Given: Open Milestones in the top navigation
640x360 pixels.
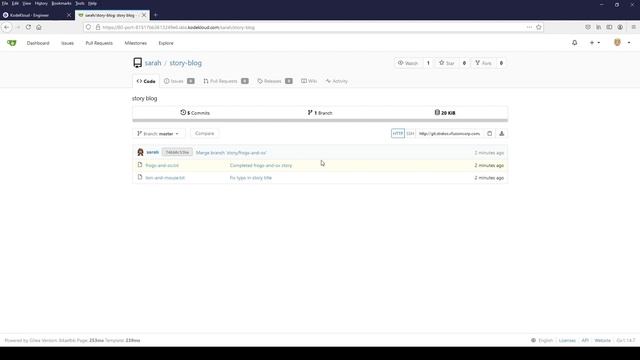Looking at the screenshot, I should [x=136, y=43].
